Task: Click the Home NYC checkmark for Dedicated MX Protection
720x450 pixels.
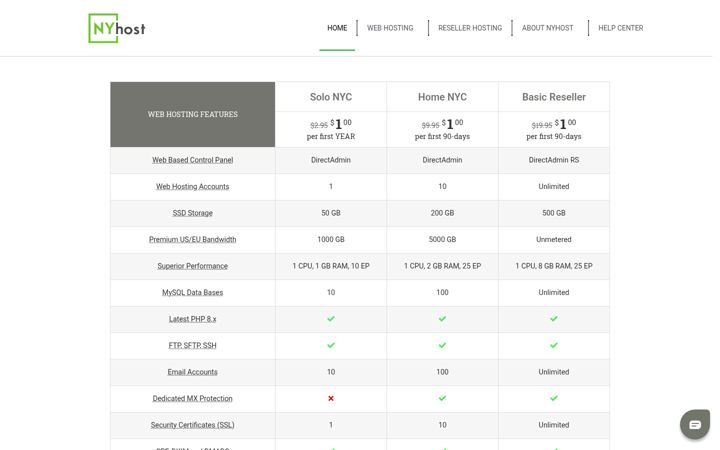Action: [442, 398]
